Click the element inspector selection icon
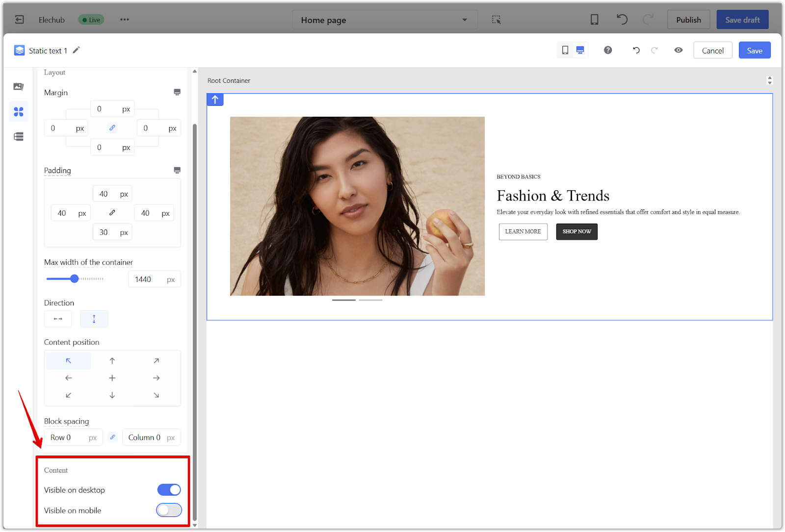The width and height of the screenshot is (785, 532). click(x=497, y=20)
